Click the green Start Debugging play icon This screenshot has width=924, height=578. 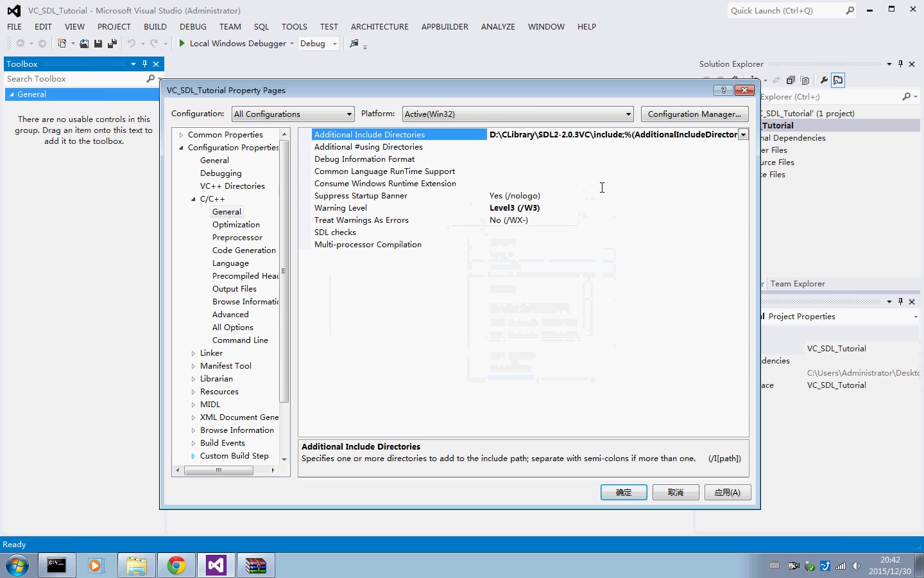click(x=182, y=43)
